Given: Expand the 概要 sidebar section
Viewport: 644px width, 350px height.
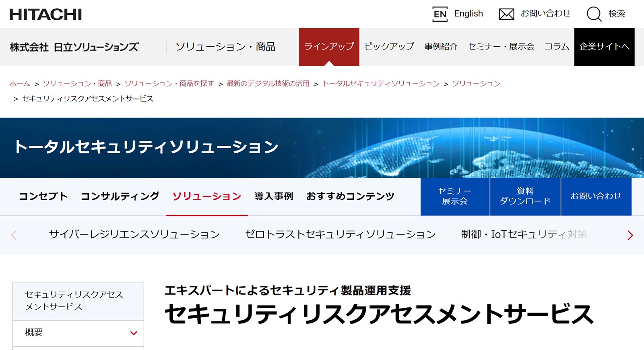Looking at the screenshot, I should pyautogui.click(x=134, y=333).
